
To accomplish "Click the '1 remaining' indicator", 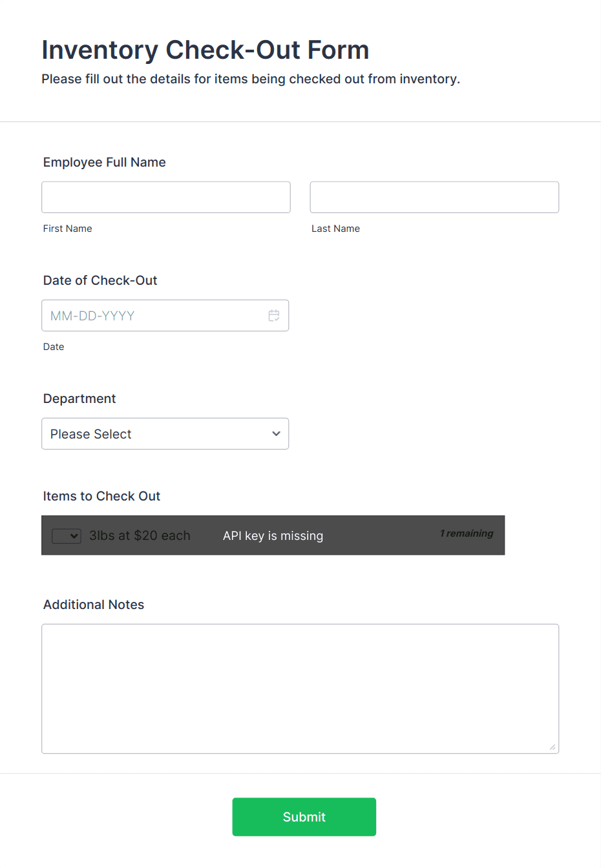I will (467, 533).
